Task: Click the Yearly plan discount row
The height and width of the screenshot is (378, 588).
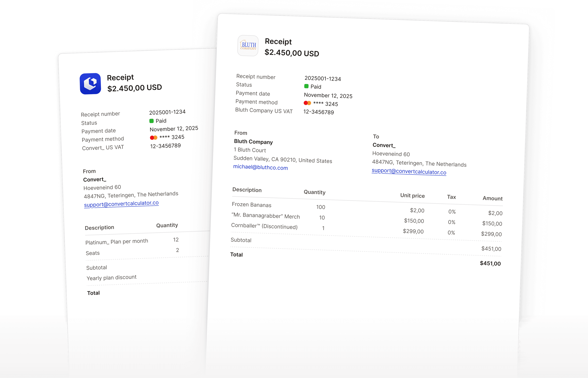Action: click(x=111, y=278)
